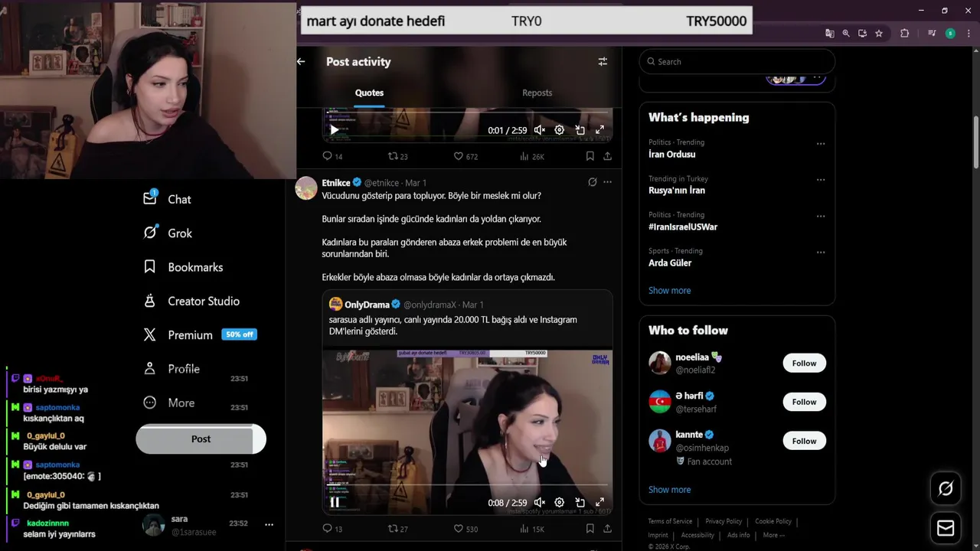
Task: Unmute the 0:01 video
Action: (x=540, y=130)
